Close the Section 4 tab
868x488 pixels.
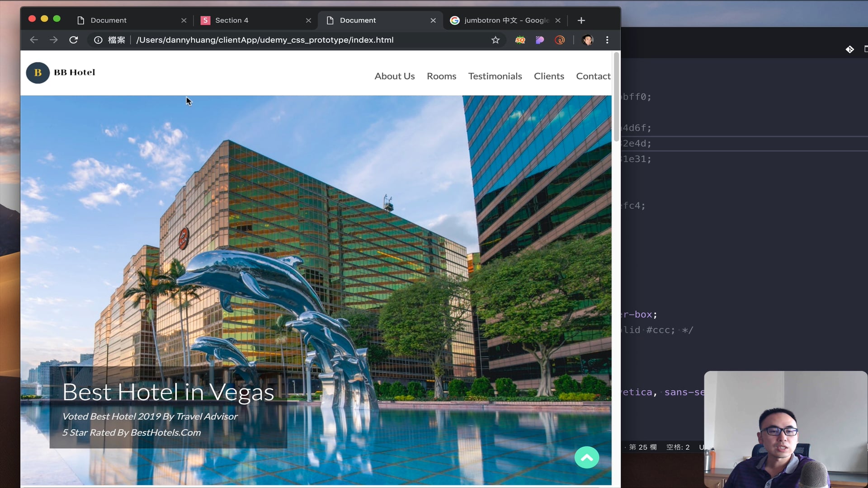(308, 20)
